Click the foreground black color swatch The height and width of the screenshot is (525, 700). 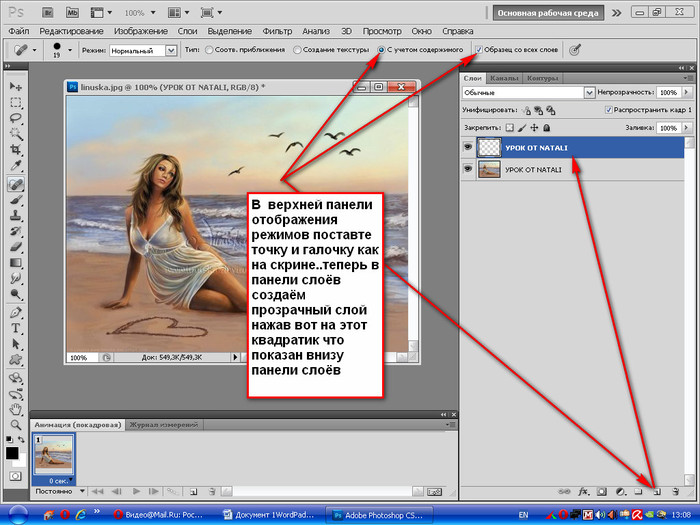click(x=12, y=453)
